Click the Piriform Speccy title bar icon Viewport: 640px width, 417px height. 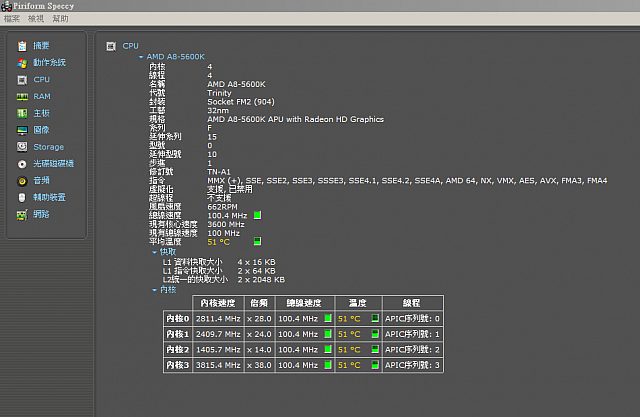coord(6,6)
